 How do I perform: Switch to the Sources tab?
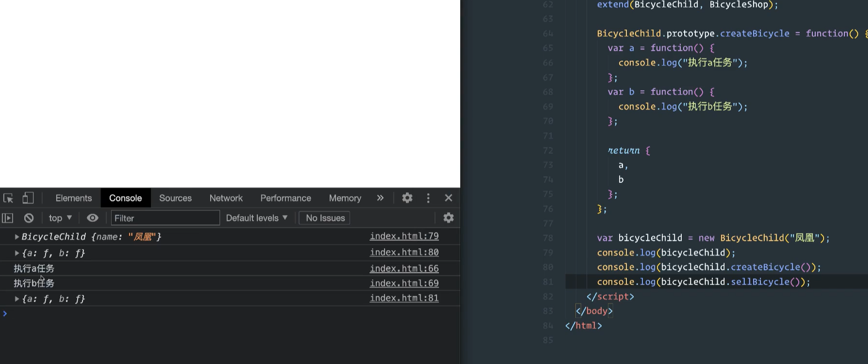(176, 198)
